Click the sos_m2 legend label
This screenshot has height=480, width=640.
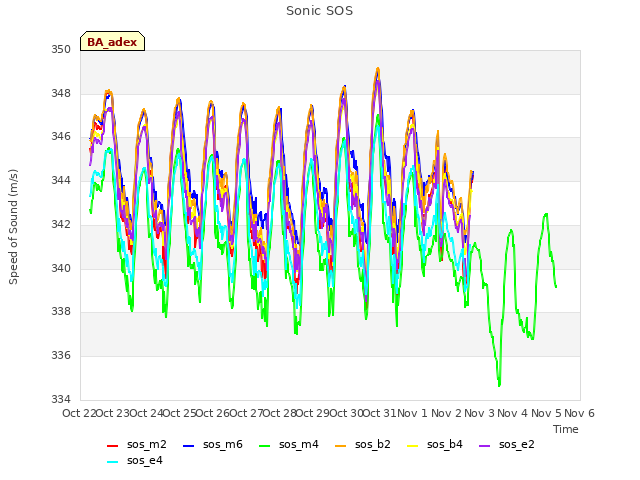point(147,444)
